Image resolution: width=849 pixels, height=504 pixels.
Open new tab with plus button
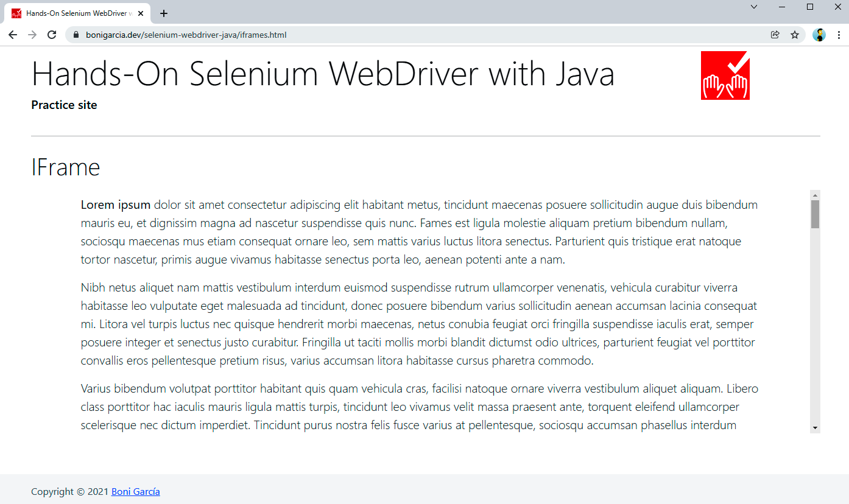tap(164, 13)
